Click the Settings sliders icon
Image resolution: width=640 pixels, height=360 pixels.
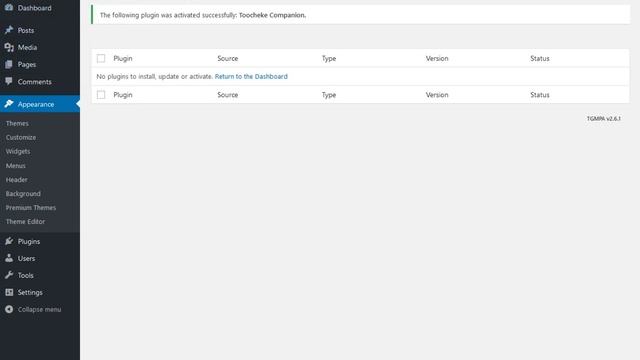click(x=9, y=292)
